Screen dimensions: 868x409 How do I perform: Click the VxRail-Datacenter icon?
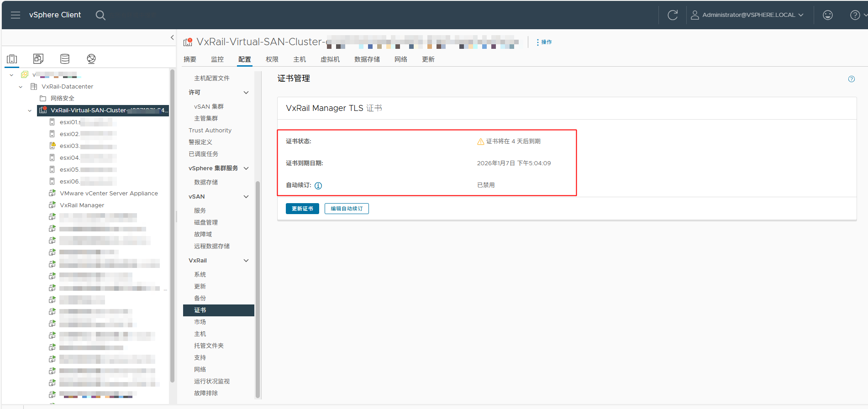pyautogui.click(x=34, y=86)
